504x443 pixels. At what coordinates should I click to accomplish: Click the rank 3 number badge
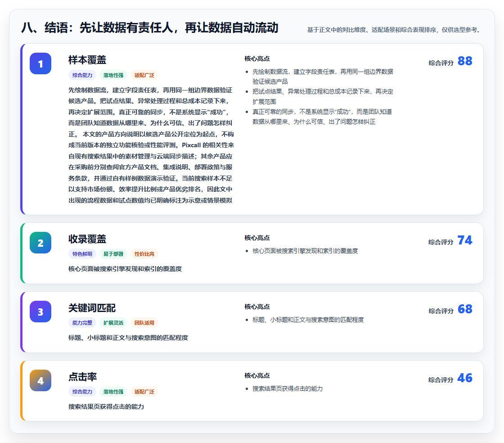(x=40, y=312)
